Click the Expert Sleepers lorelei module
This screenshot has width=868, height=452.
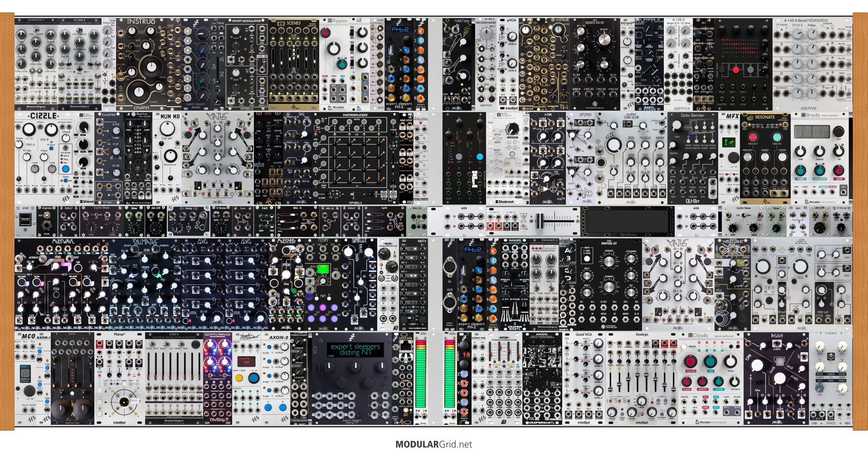pyautogui.click(x=196, y=64)
